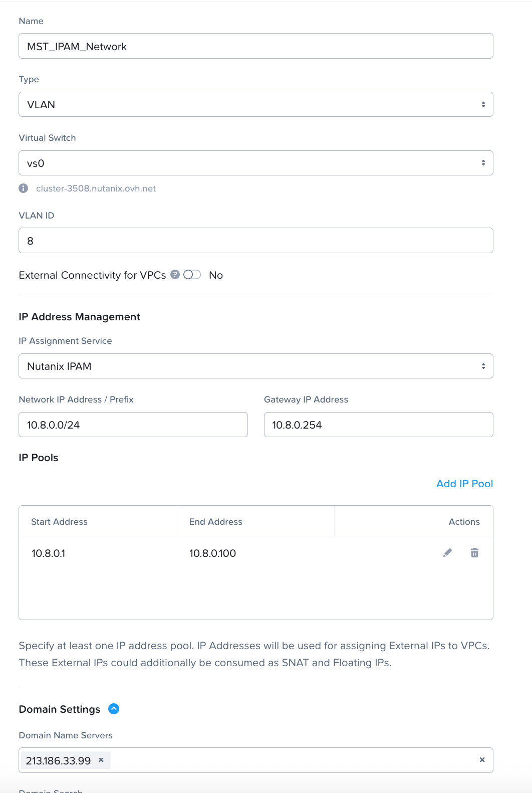The image size is (532, 793).
Task: Click the VLAN ID input field
Action: coord(255,241)
